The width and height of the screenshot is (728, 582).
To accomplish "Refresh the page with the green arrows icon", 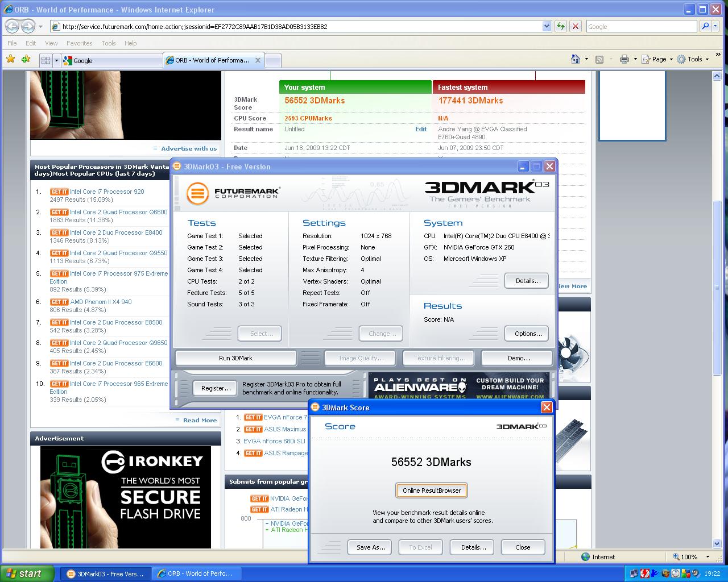I will point(561,26).
